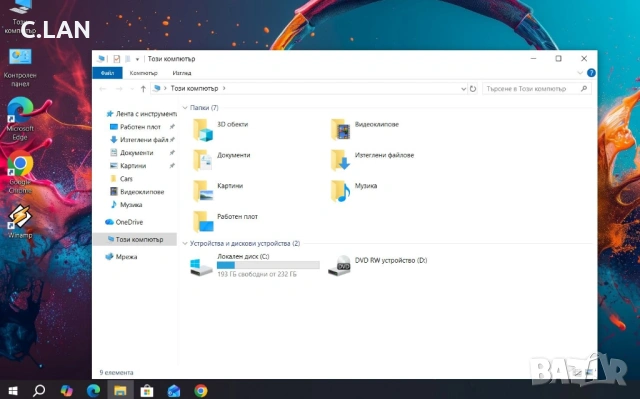The image size is (640, 399).
Task: Click the chevron before Този компютър in address bar
Action: tap(165, 89)
